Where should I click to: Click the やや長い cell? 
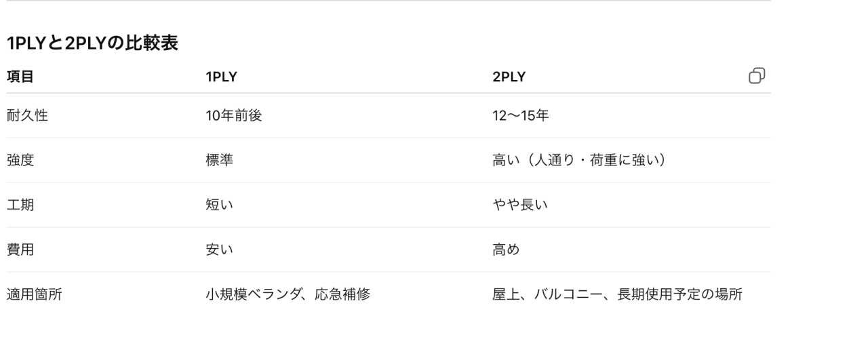tap(519, 205)
